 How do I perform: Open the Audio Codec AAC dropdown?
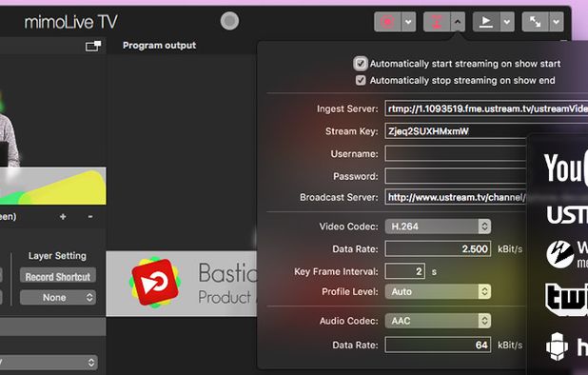click(438, 321)
